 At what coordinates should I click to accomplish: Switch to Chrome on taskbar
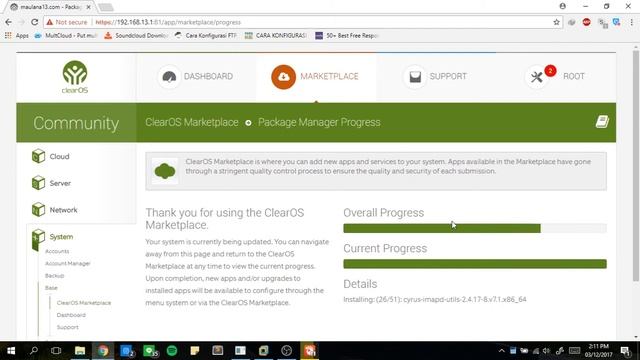103,351
